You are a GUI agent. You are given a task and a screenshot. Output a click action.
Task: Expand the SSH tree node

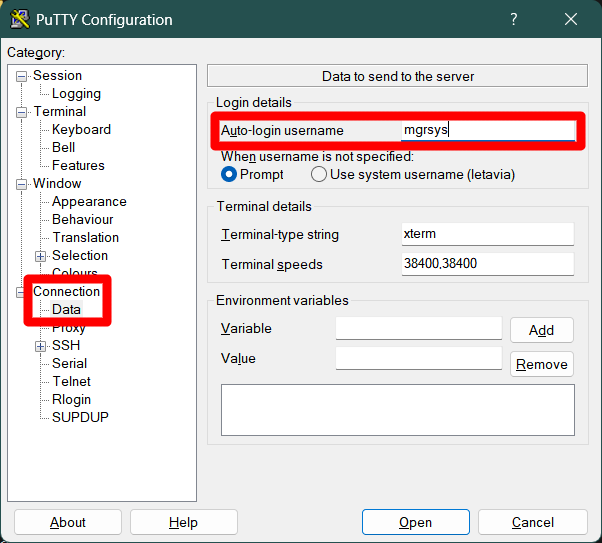[40, 346]
